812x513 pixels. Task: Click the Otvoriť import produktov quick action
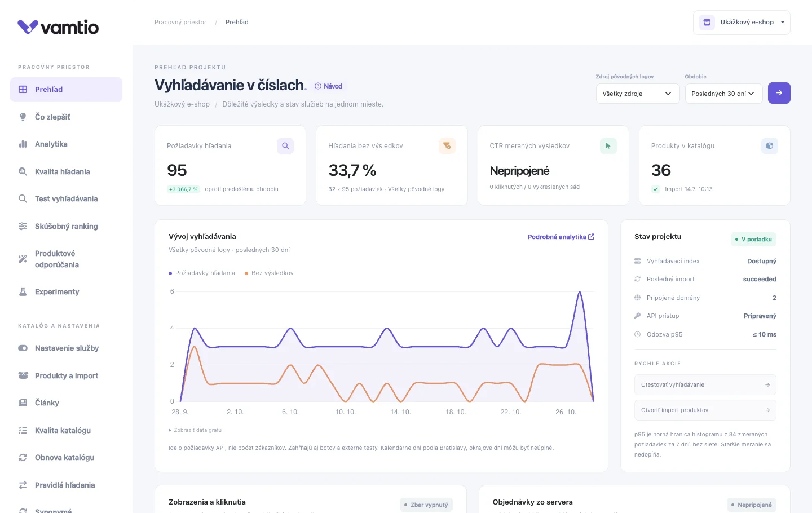click(705, 410)
